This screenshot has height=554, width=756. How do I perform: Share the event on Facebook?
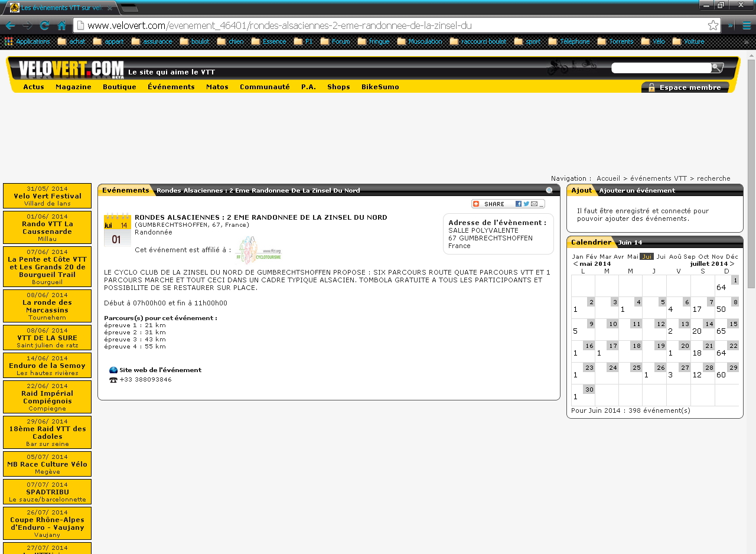pyautogui.click(x=518, y=204)
